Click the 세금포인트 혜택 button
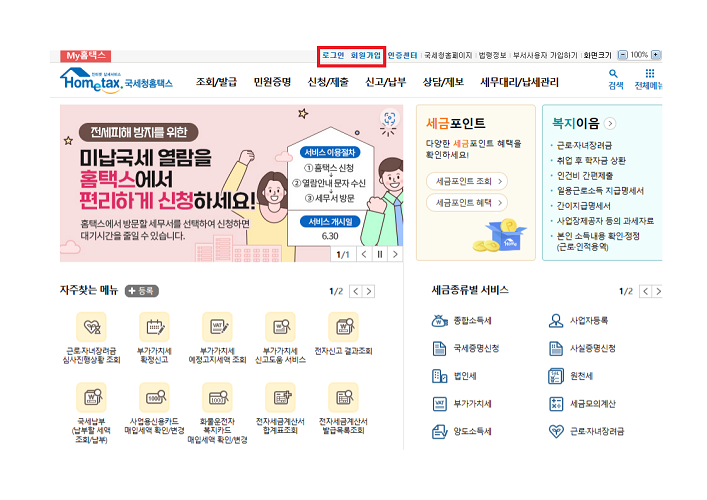707x500 pixels. click(x=467, y=203)
